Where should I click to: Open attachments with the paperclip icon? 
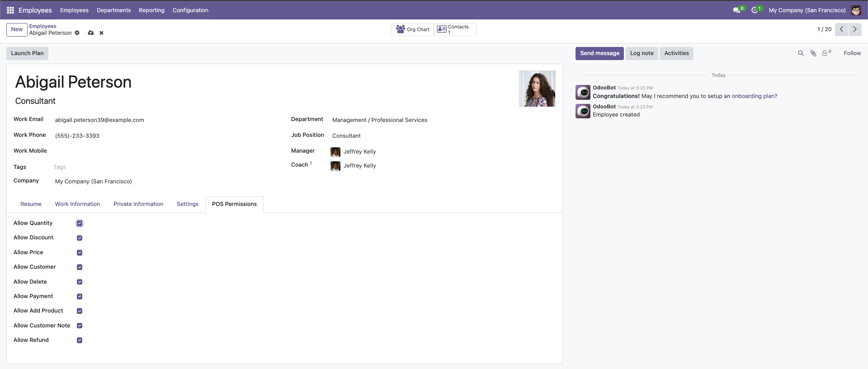[813, 53]
